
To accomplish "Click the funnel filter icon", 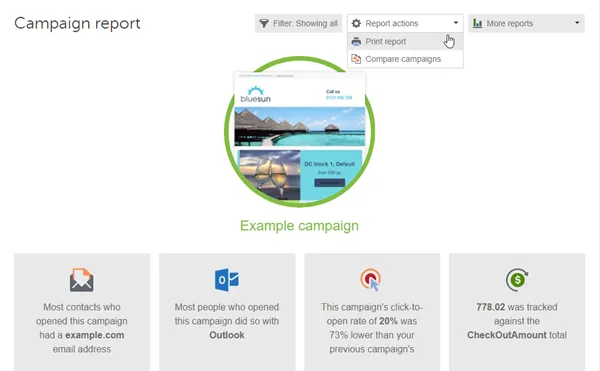I will [x=264, y=23].
